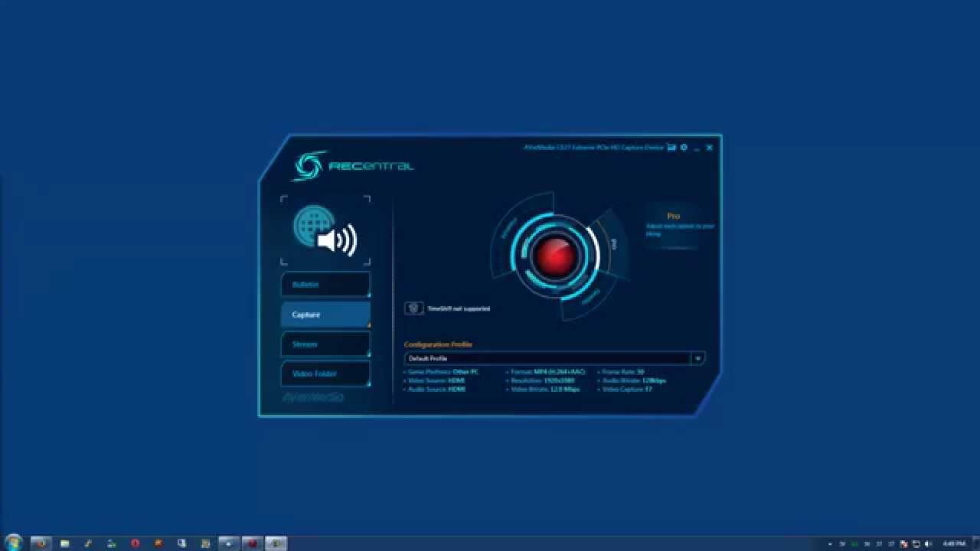Click the "Configuration Profile" heading
980x551 pixels.
[438, 344]
